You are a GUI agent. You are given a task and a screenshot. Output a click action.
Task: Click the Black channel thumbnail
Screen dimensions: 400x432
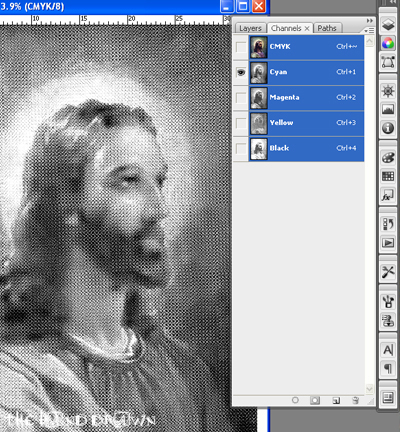tap(259, 149)
